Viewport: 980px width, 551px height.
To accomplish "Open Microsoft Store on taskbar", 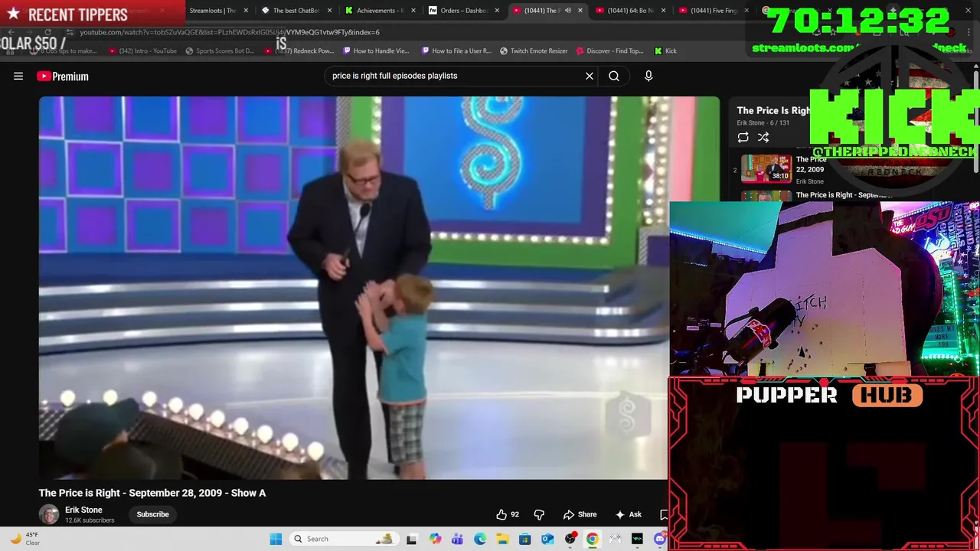I will point(524,539).
